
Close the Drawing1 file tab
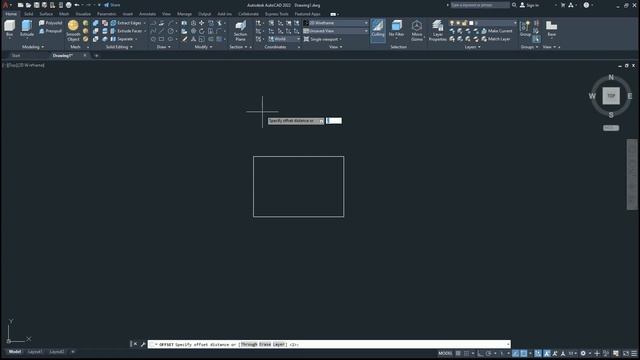(x=85, y=56)
